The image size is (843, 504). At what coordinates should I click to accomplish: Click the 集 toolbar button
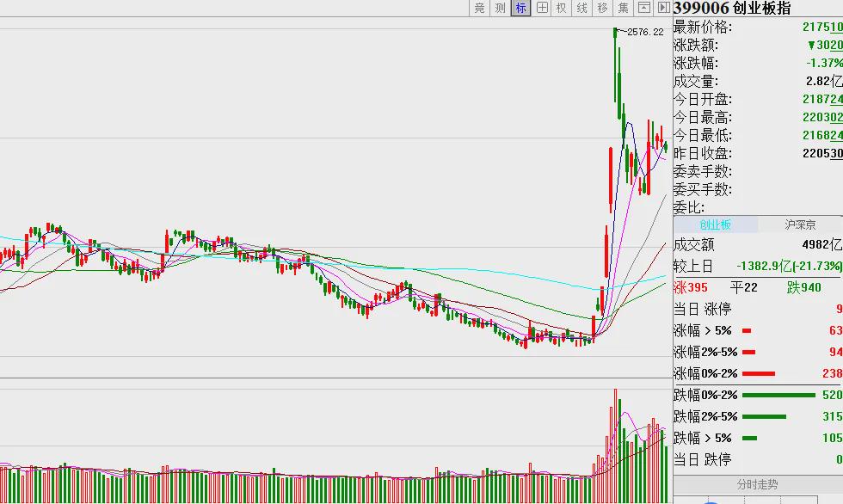pyautogui.click(x=623, y=8)
